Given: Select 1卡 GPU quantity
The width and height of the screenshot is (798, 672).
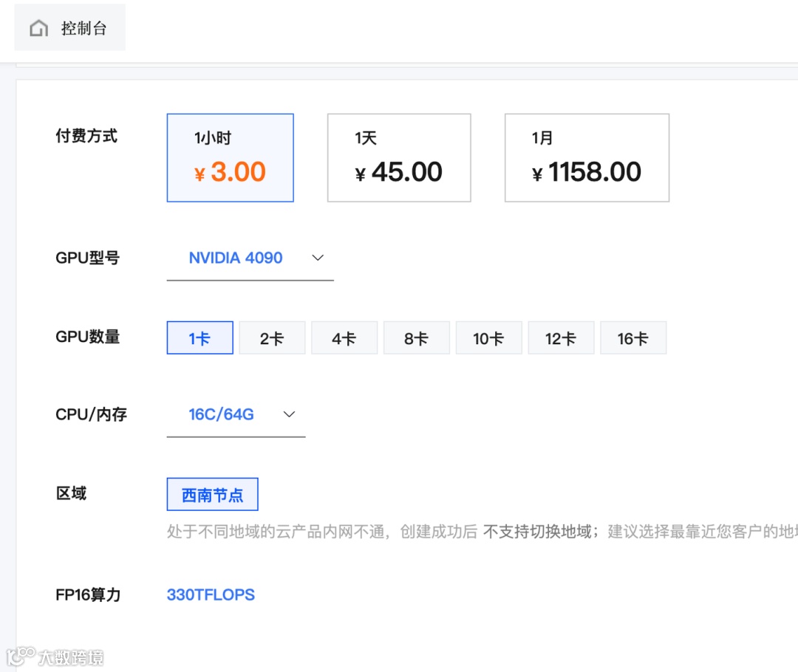Looking at the screenshot, I should click(x=199, y=338).
